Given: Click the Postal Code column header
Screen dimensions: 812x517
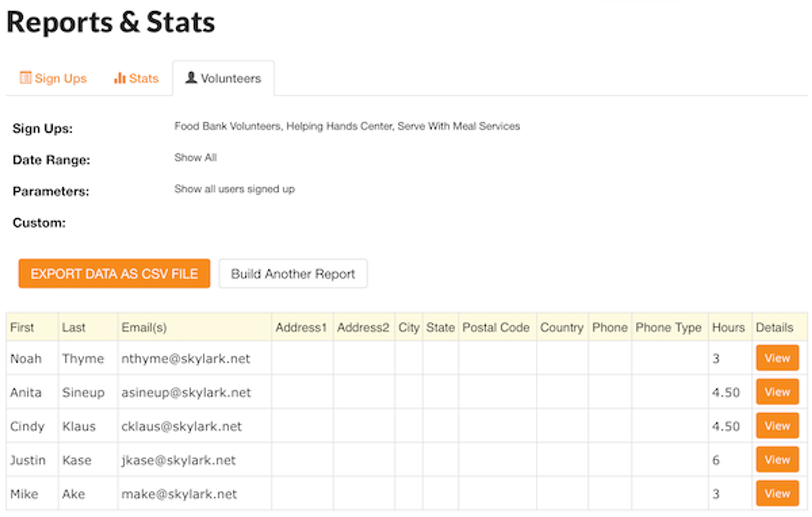Looking at the screenshot, I should point(495,327).
